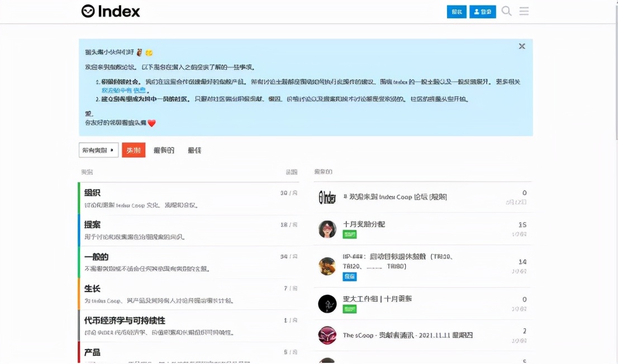Screen dimensions: 618x364
Task: Switch to the 最新的 tab
Action: pyautogui.click(x=163, y=150)
